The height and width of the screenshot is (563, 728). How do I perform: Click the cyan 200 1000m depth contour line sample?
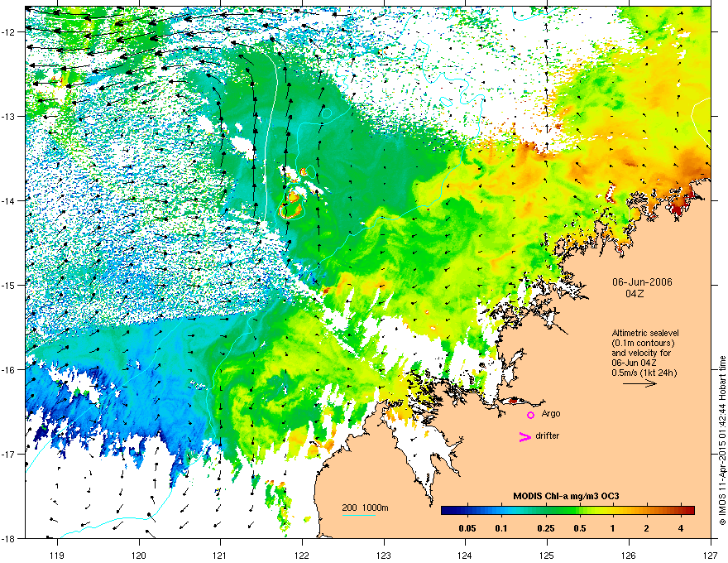(359, 516)
